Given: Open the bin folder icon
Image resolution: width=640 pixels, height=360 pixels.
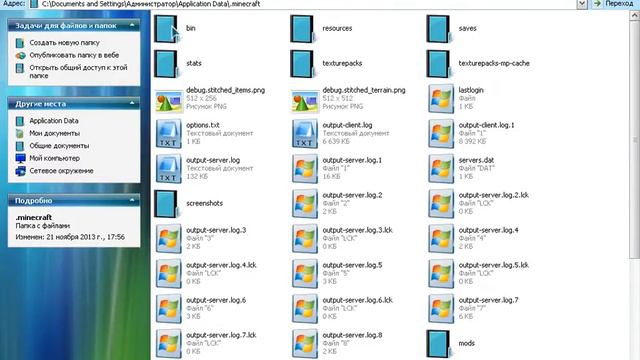Looking at the screenshot, I should 166,29.
